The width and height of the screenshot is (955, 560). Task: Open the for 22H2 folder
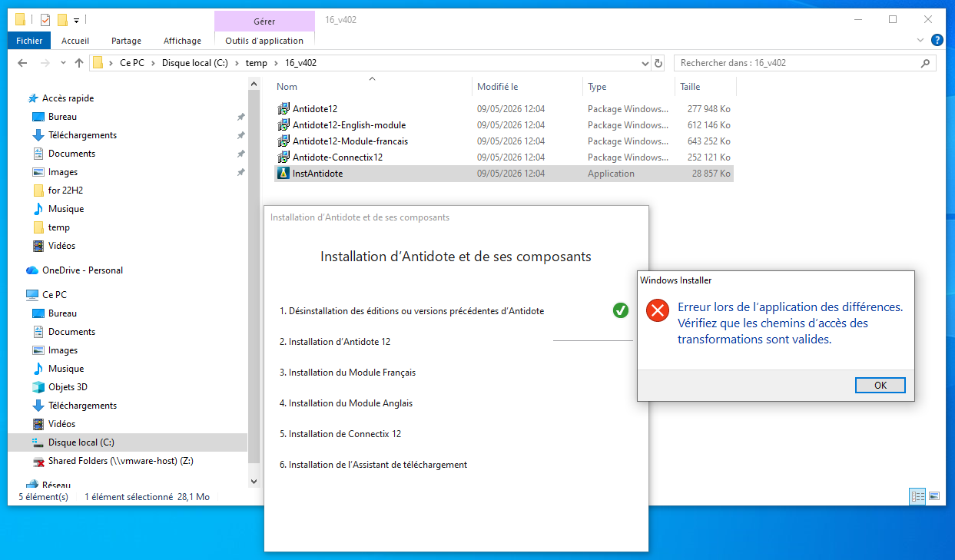click(65, 191)
